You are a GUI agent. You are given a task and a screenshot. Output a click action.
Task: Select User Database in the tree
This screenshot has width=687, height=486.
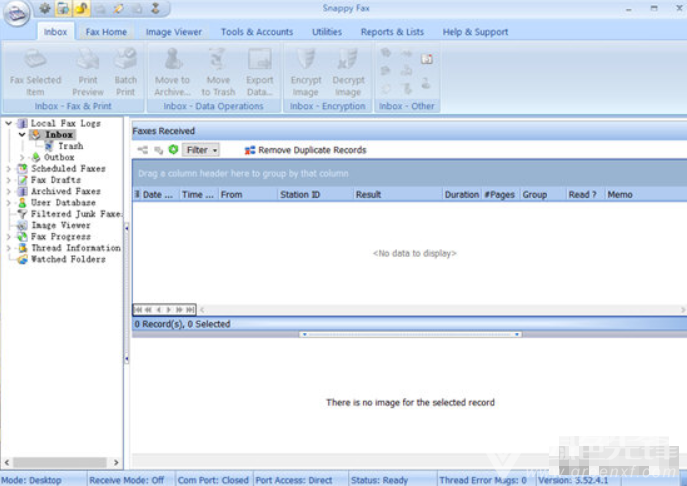click(x=63, y=202)
